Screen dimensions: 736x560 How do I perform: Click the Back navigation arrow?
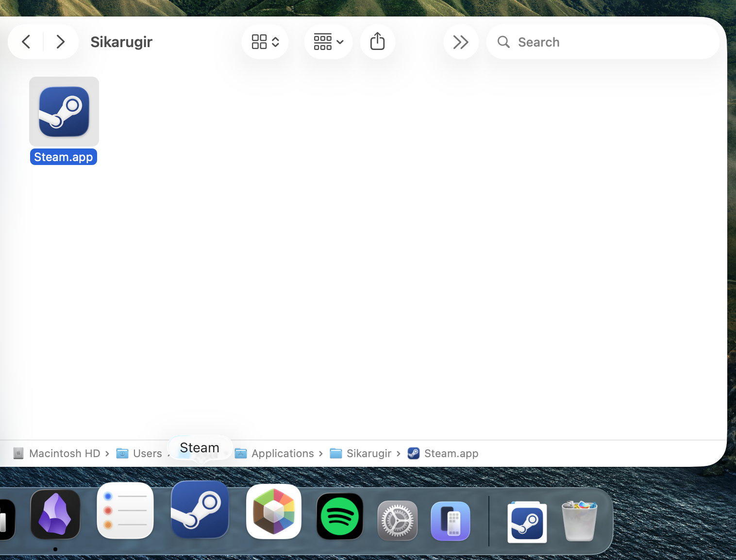coord(25,42)
